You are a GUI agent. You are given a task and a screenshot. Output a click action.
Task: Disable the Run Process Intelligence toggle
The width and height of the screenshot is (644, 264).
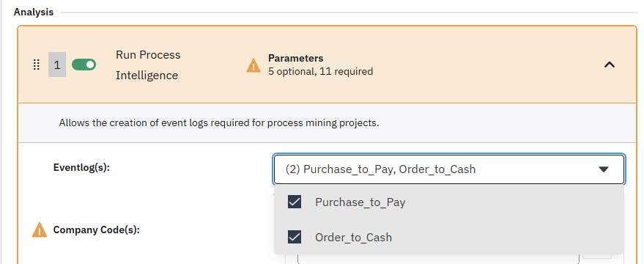pos(84,65)
